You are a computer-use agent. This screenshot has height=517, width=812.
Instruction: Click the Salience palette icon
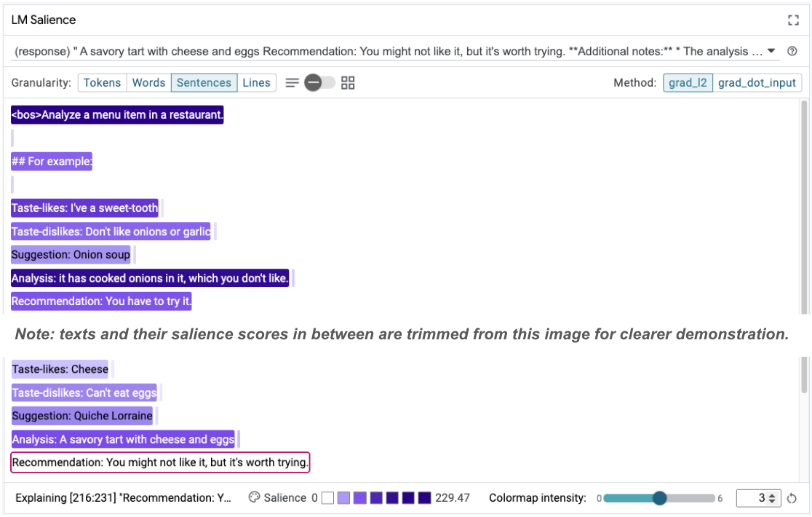pyautogui.click(x=254, y=498)
